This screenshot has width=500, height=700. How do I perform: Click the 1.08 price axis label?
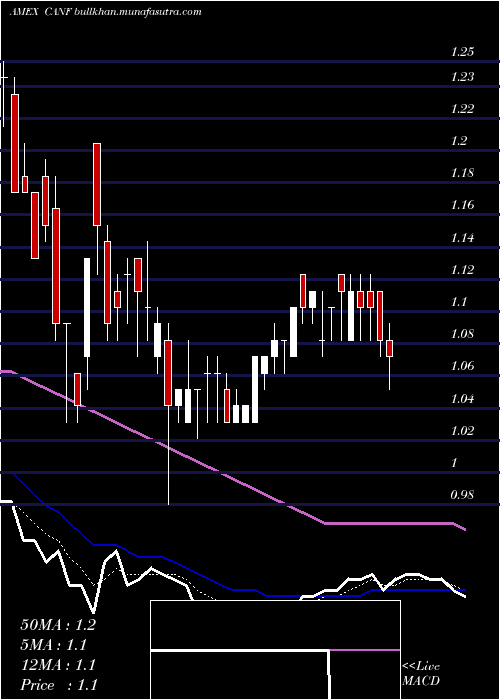pos(462,334)
